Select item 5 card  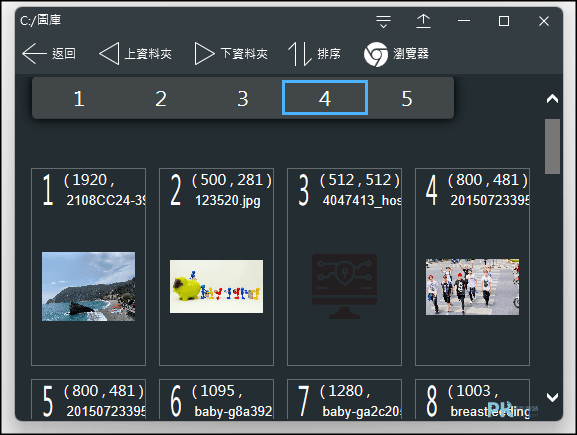pos(88,399)
